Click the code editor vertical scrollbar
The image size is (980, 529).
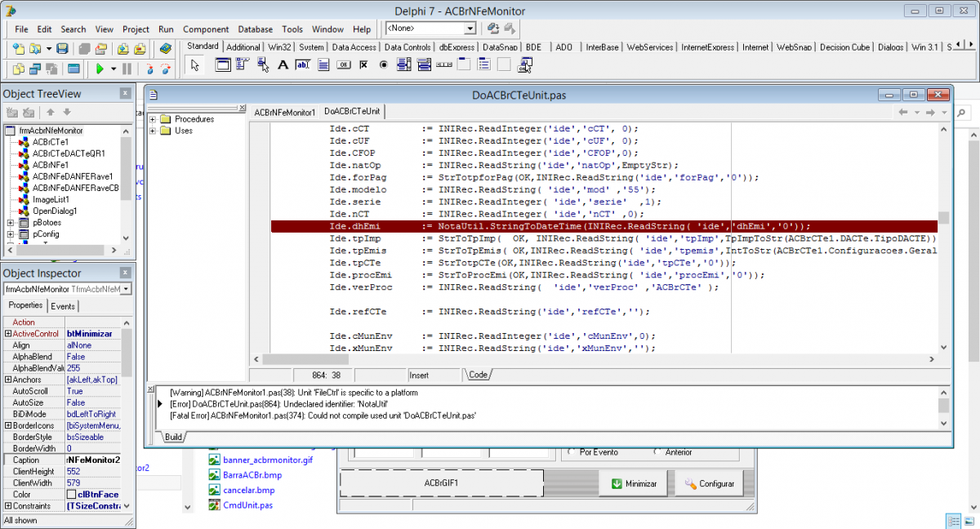pyautogui.click(x=943, y=237)
